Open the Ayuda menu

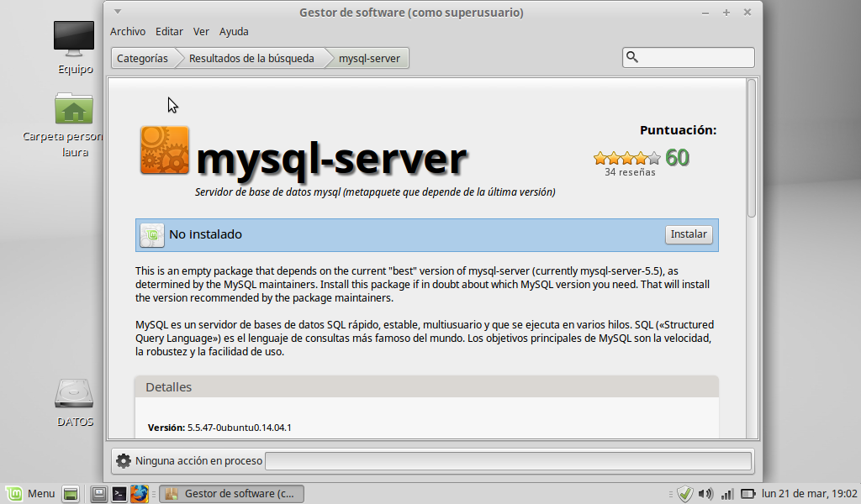pyautogui.click(x=234, y=32)
